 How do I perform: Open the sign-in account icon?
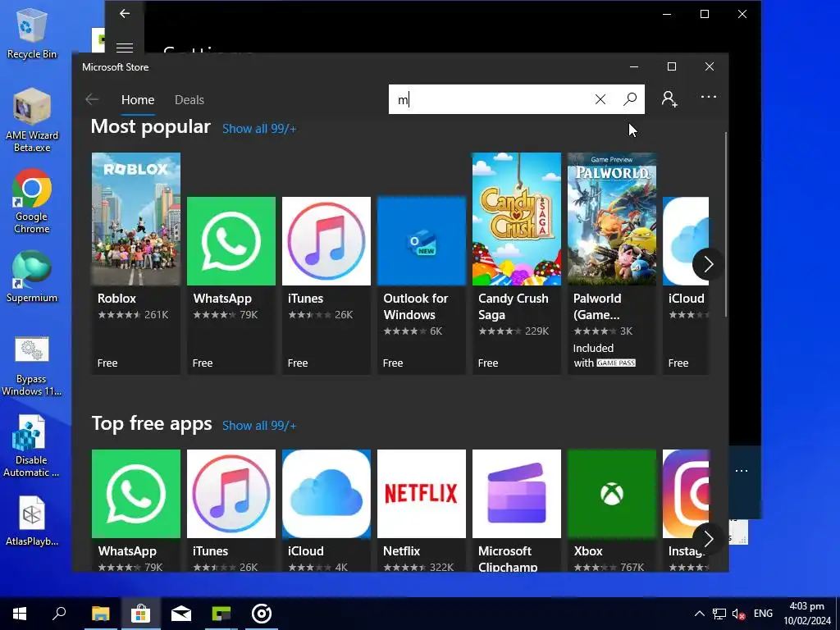click(x=669, y=99)
